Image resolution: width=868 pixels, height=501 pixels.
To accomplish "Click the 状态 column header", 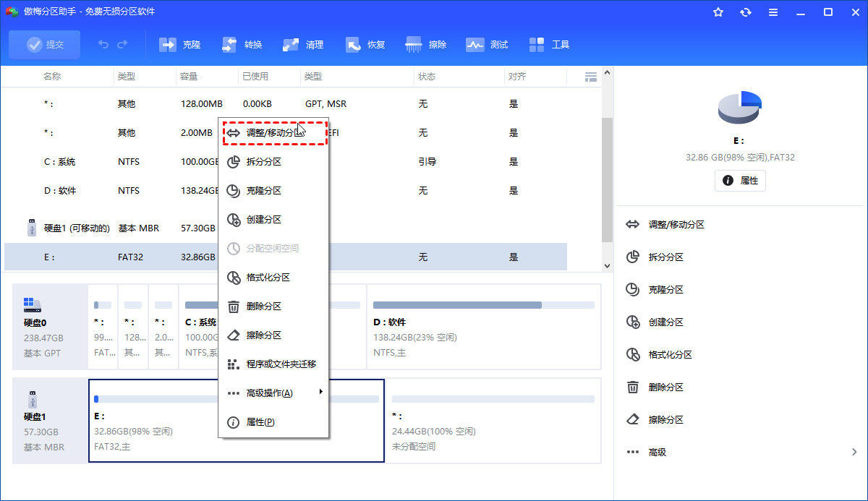I will (x=427, y=77).
